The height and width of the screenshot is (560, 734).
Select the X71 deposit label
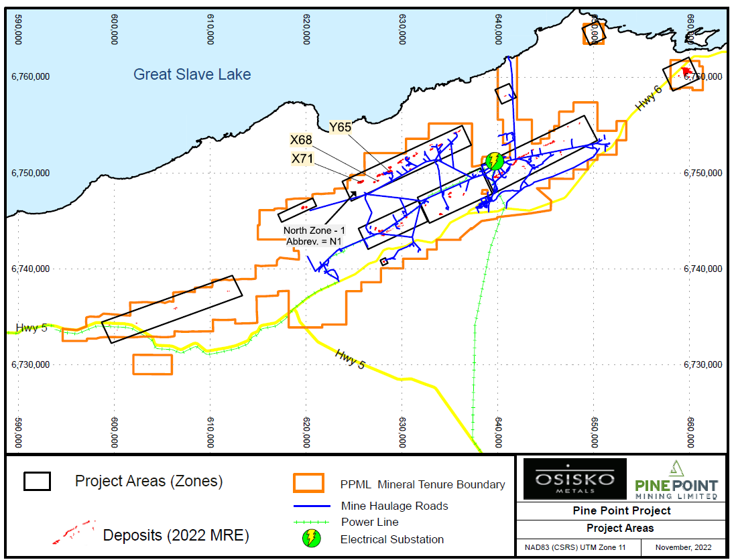pos(302,159)
